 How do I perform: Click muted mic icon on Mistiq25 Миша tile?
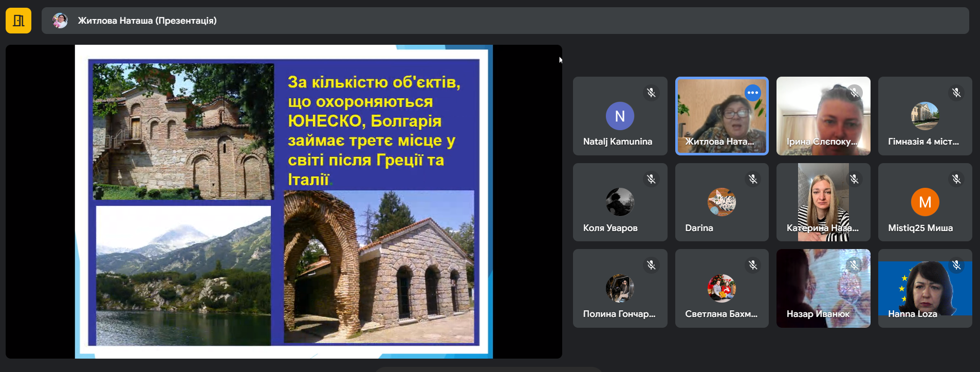coord(956,179)
